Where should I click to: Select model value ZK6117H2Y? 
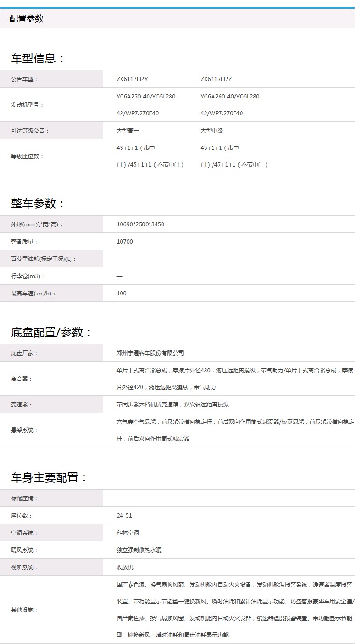132,79
